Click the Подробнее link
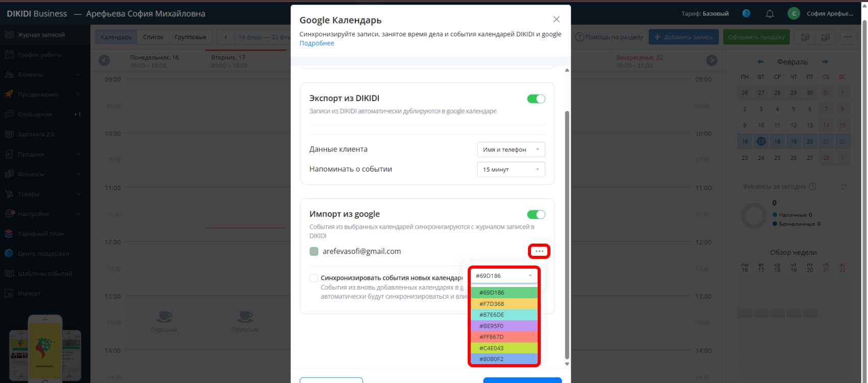The height and width of the screenshot is (383, 868). (317, 43)
